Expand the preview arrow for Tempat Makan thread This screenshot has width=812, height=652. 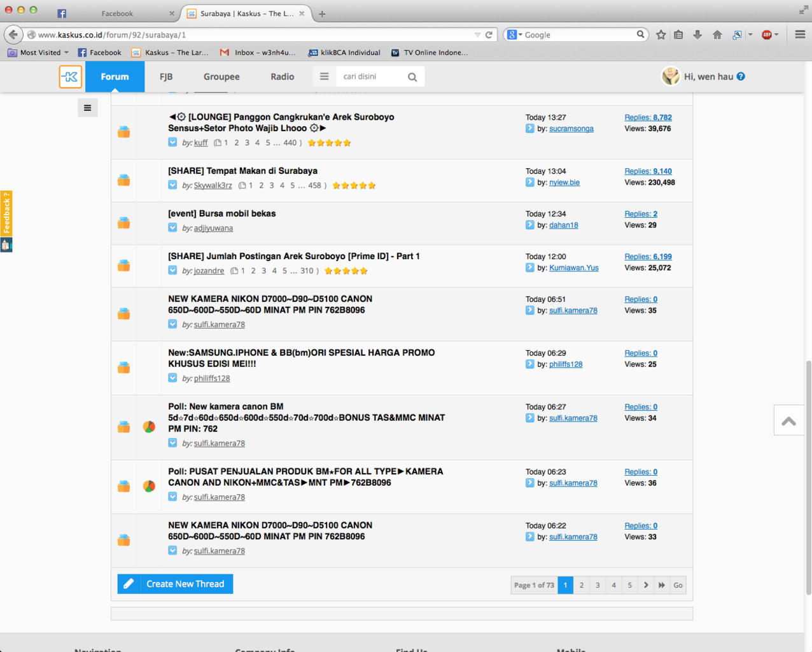(172, 185)
